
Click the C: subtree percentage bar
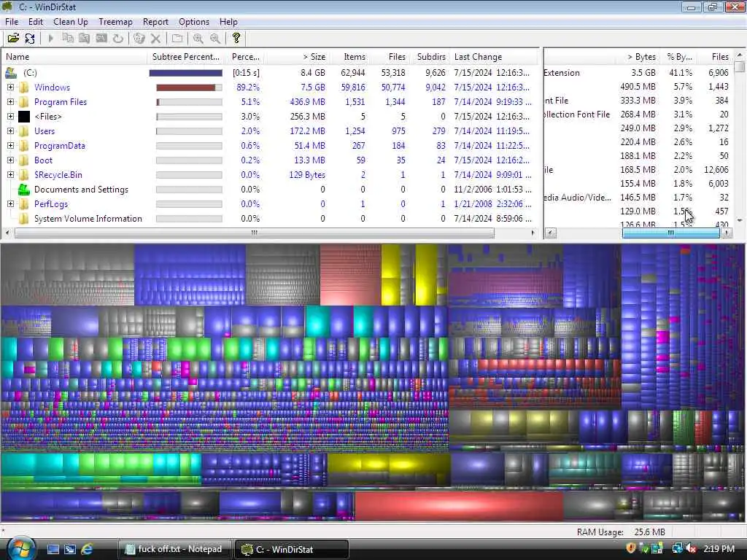186,73
